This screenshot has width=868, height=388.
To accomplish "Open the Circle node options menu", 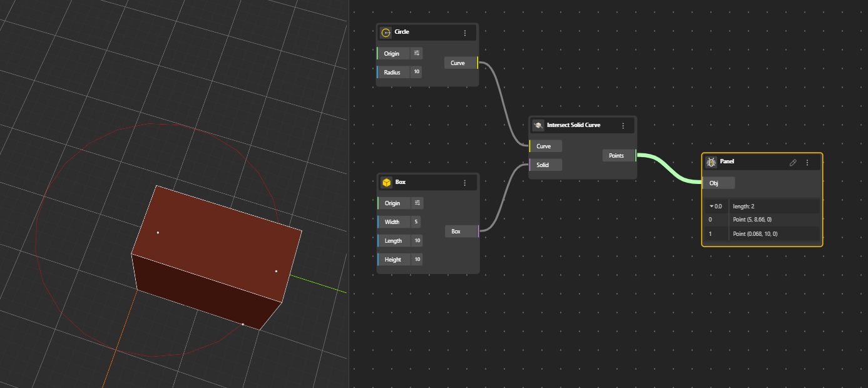I will [465, 33].
